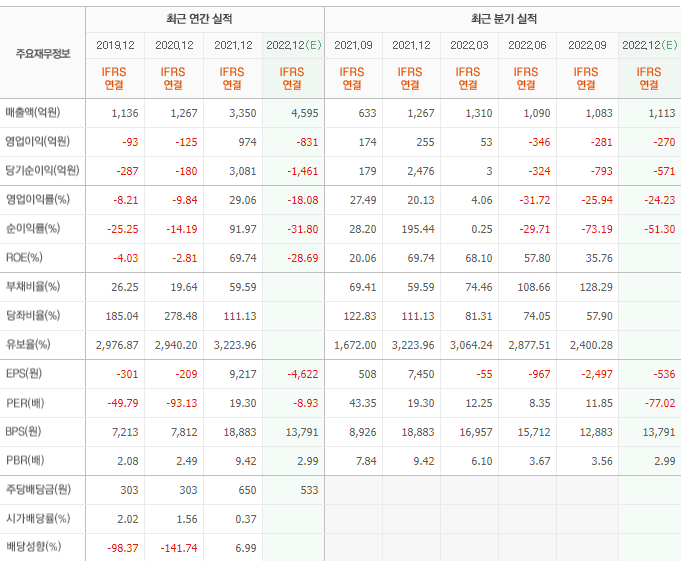Click the PBR value '7.84'
The width and height of the screenshot is (689, 561).
pos(366,461)
